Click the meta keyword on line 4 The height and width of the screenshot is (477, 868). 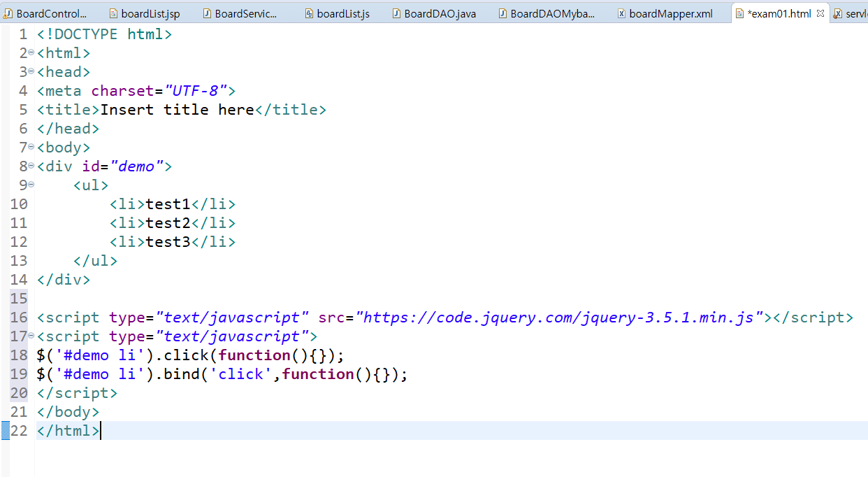[64, 91]
